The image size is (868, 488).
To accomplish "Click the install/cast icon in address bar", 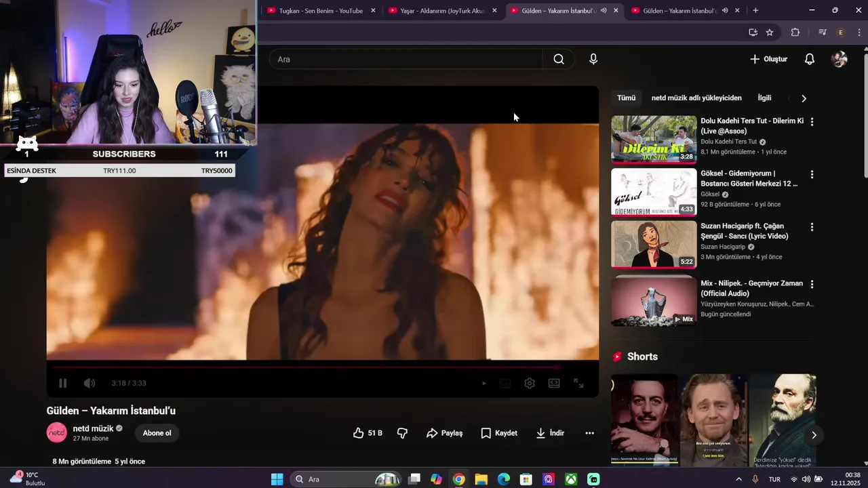I will coord(753,32).
